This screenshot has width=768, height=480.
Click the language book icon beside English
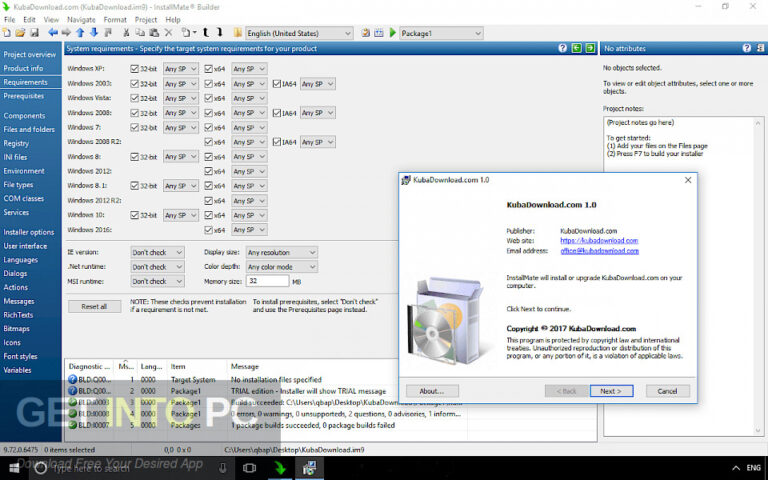pos(238,33)
